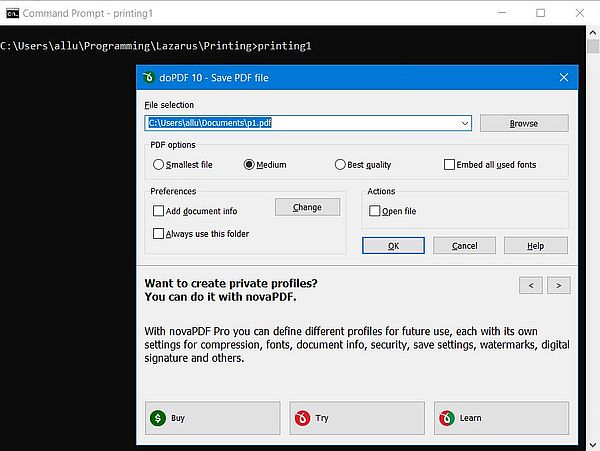Enable the Open file action checkbox
Screen dimensions: 600x451
(374, 211)
